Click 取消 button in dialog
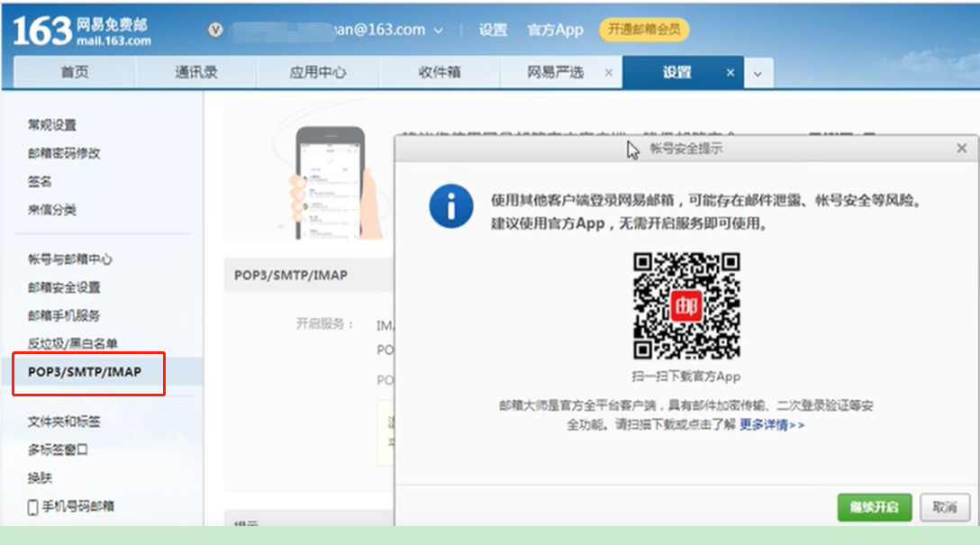 point(945,507)
